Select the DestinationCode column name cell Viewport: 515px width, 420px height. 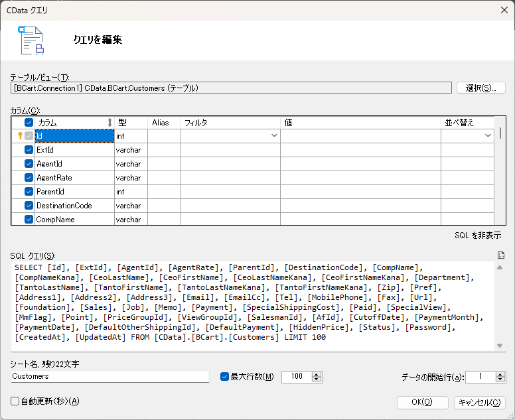click(74, 206)
